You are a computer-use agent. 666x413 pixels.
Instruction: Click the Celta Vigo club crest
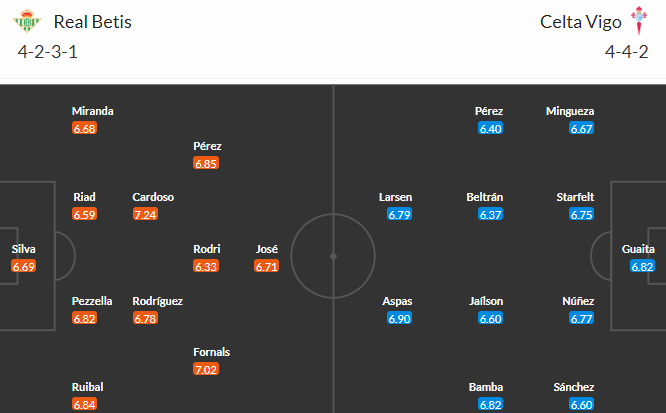(x=638, y=20)
